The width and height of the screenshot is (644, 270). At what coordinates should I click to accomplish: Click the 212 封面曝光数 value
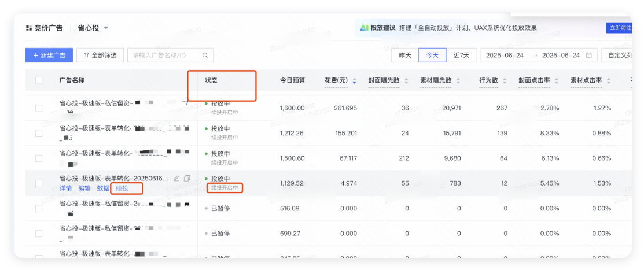[x=404, y=158]
